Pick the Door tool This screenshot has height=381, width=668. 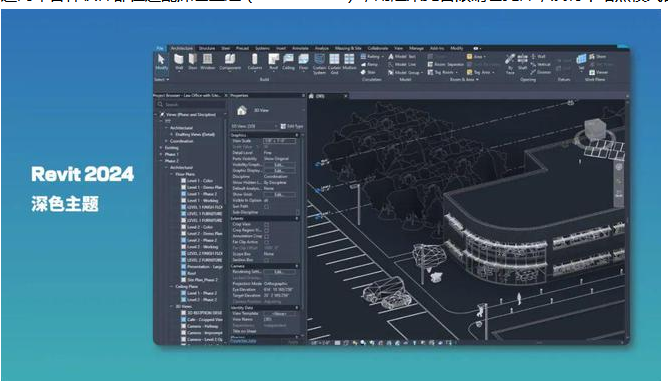click(x=193, y=61)
